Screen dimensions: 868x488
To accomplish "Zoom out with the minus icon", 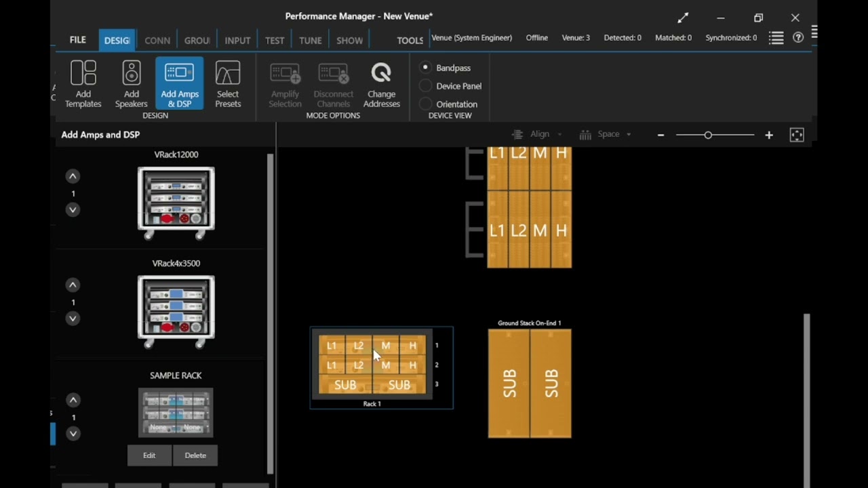I will pos(660,135).
